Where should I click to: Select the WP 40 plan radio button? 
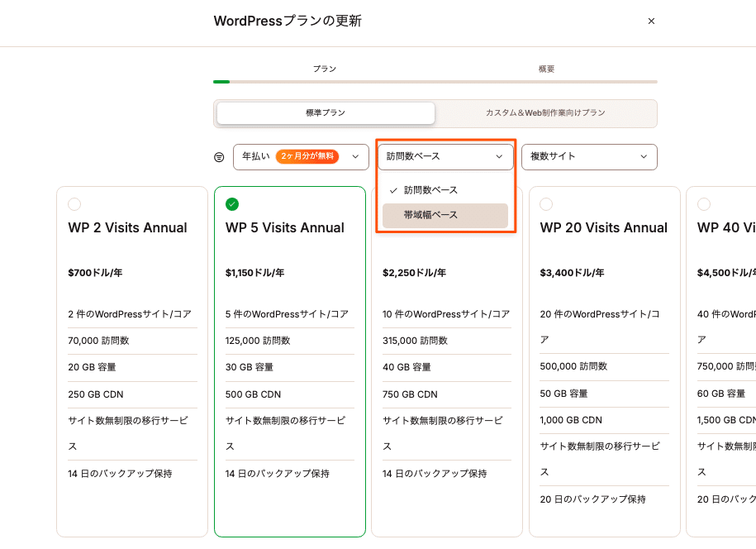pyautogui.click(x=703, y=203)
